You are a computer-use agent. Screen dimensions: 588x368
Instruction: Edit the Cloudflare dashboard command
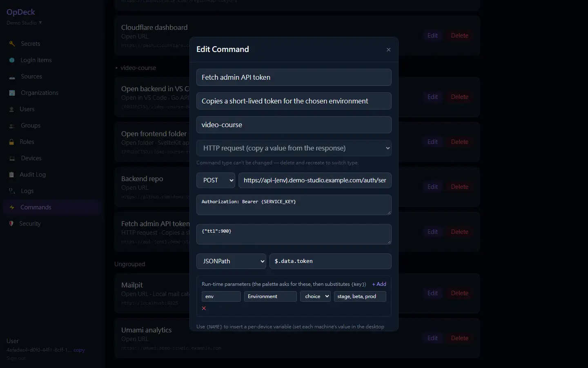click(x=432, y=36)
